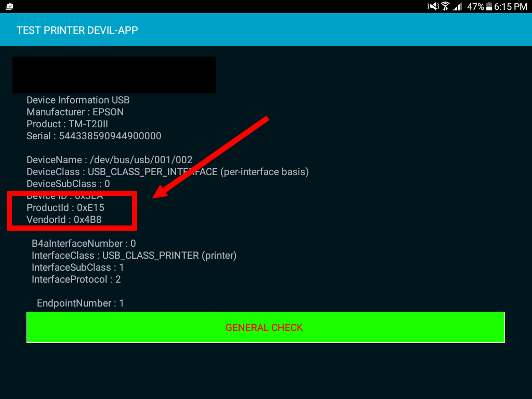This screenshot has height=399, width=532.
Task: Select the 'Product : TM-T20II' line
Action: [67, 124]
